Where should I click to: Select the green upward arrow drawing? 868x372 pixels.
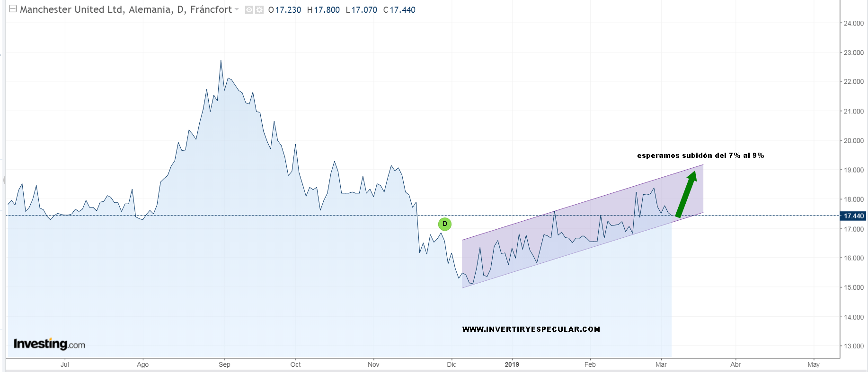[x=686, y=194]
